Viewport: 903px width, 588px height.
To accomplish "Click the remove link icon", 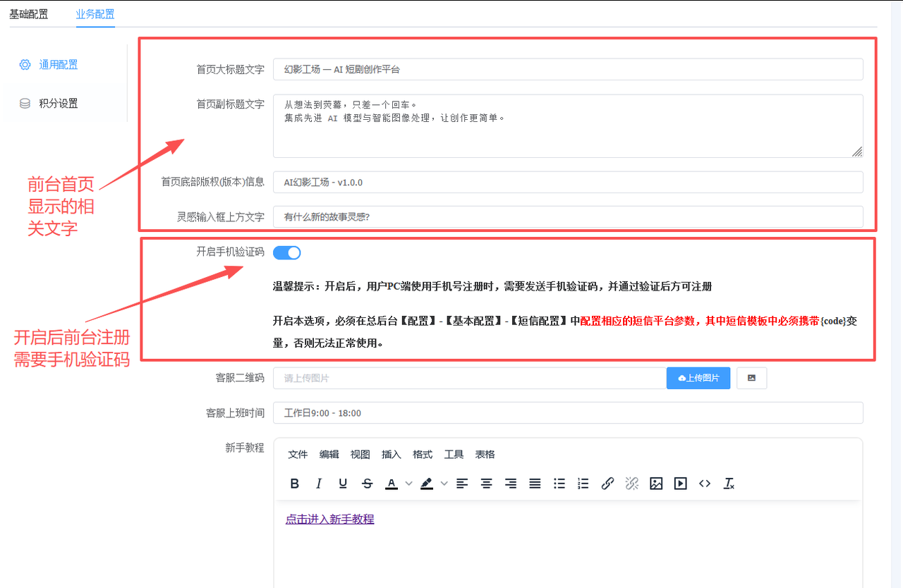I will pos(631,484).
